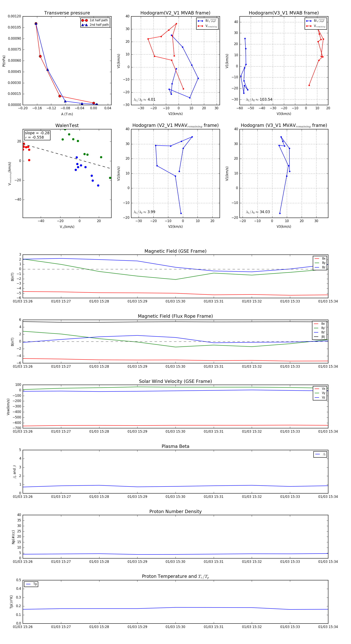
Task: Click '01/03 15:27' tick under Plasma Beta
Action: pyautogui.click(x=61, y=497)
